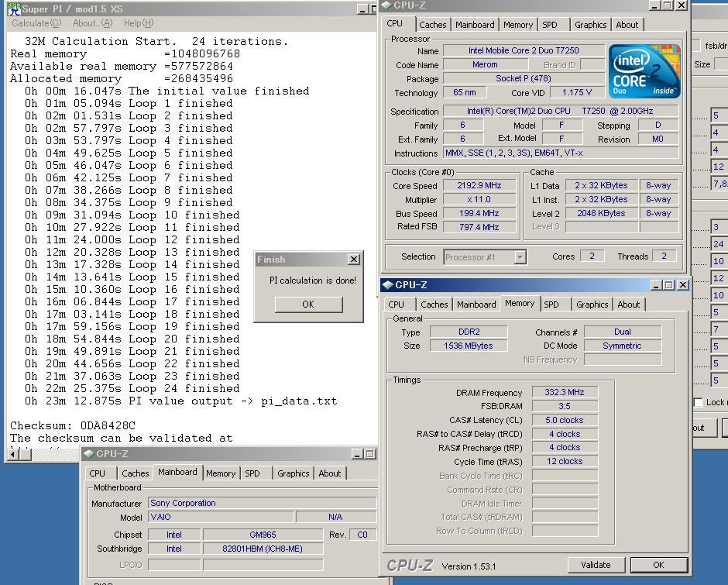Viewport: 728px width, 585px height.
Task: Select Graphics tab in Memory CPU-Z window
Action: [592, 305]
